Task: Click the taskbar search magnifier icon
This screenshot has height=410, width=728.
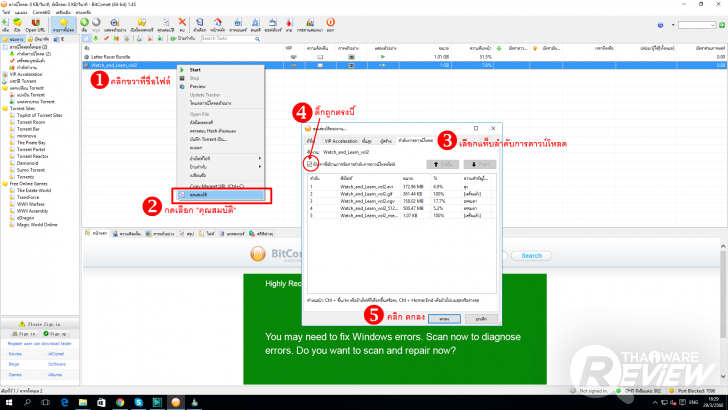Action: (x=27, y=403)
